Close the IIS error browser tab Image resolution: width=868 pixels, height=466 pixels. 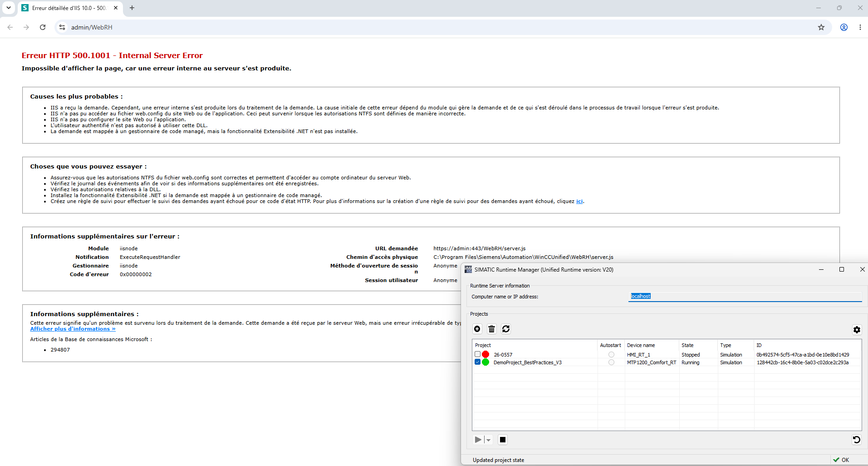pos(116,8)
